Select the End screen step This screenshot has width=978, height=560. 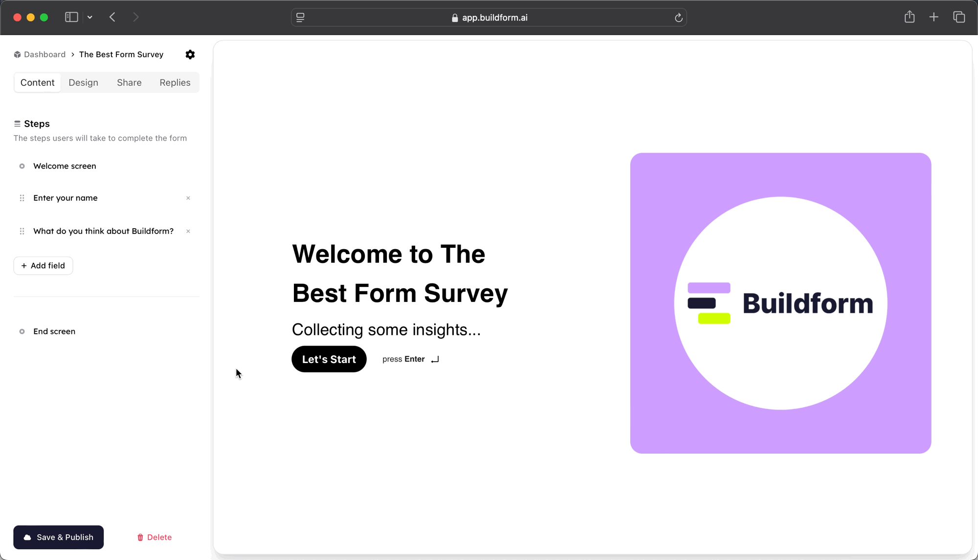(54, 331)
